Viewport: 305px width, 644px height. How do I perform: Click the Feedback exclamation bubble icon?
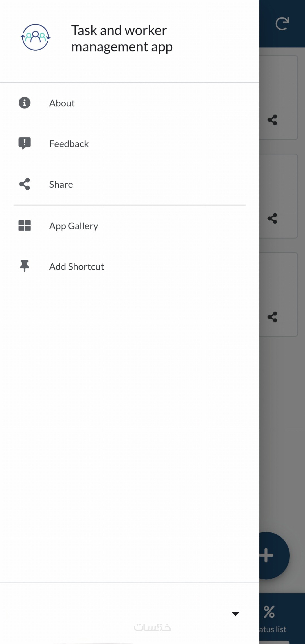click(25, 143)
